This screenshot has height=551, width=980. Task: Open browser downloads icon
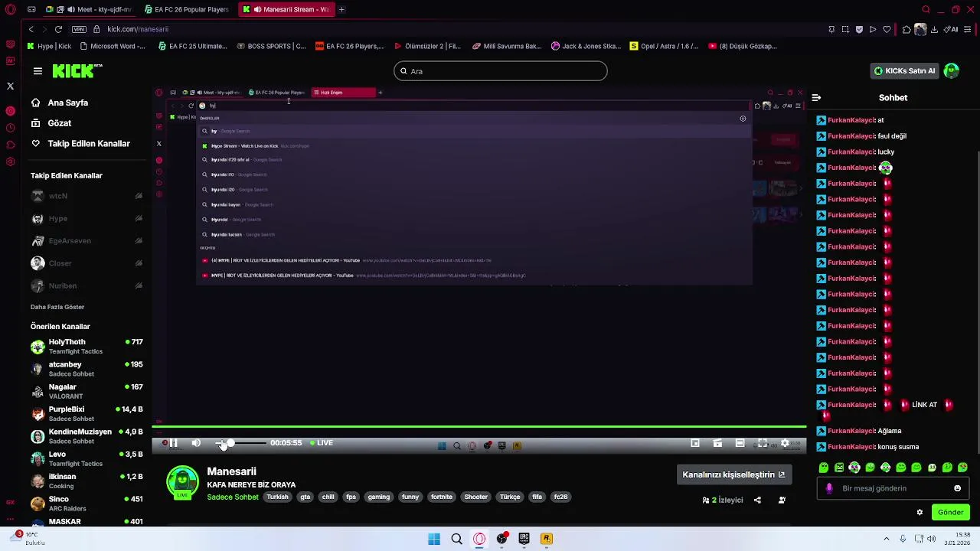tap(934, 29)
